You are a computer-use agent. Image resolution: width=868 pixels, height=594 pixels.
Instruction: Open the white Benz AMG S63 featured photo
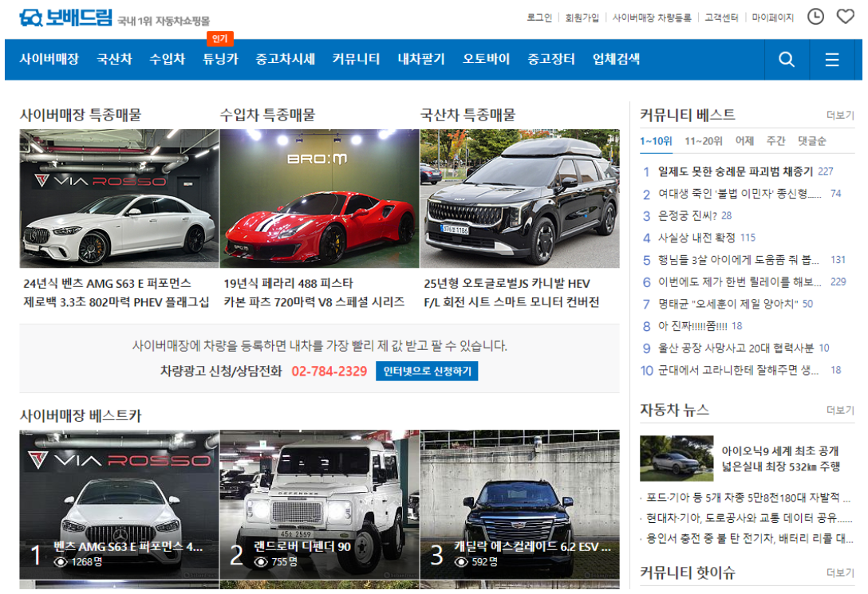point(119,199)
